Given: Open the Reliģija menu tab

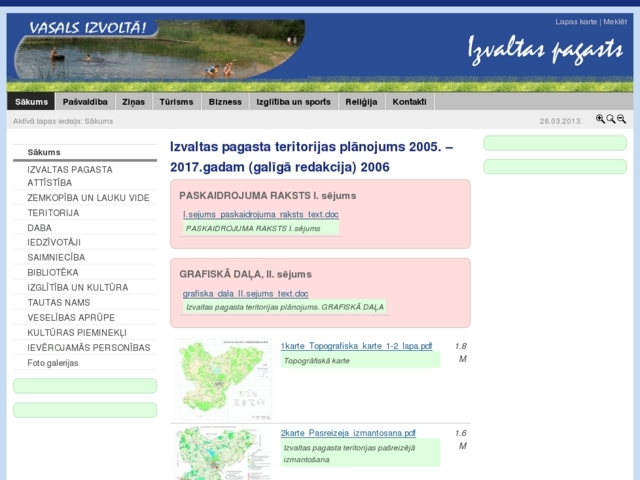Looking at the screenshot, I should [361, 102].
